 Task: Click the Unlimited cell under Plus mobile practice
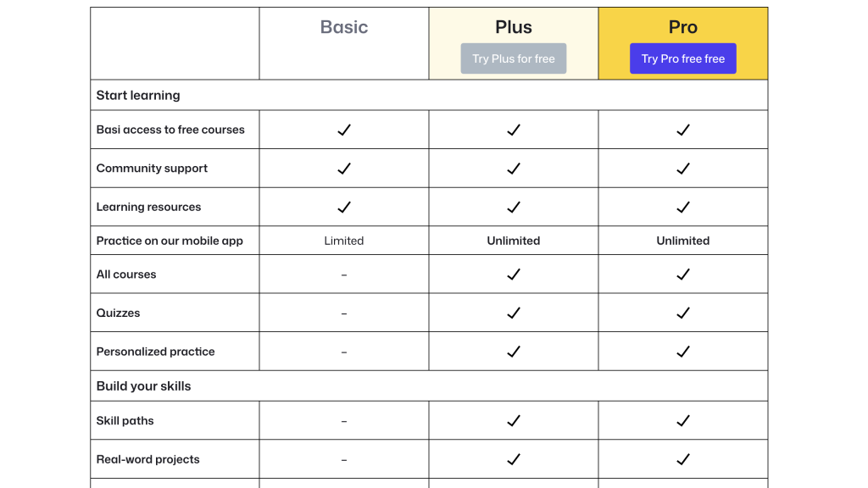(x=513, y=240)
